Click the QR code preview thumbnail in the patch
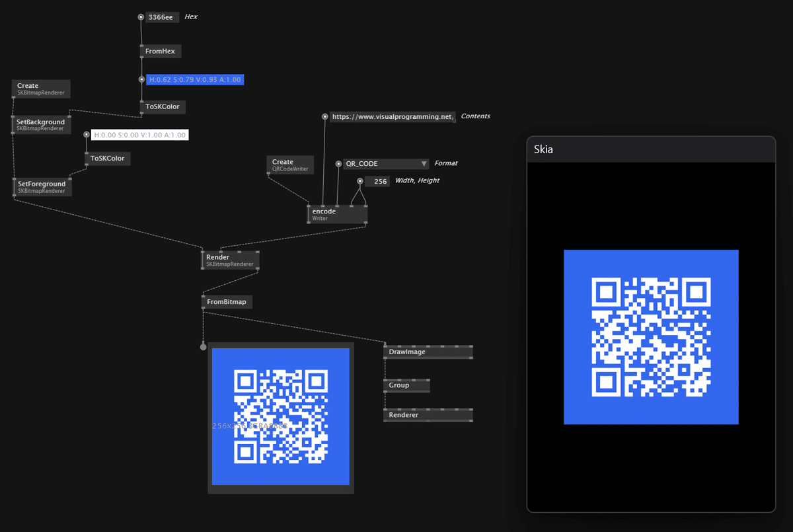The height and width of the screenshot is (532, 793). [281, 417]
